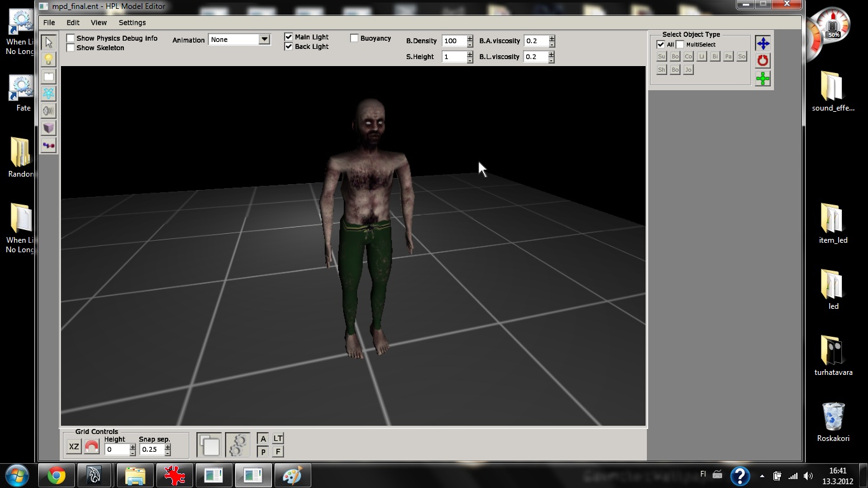Screen dimensions: 868x488
Task: Pick the blue particle system tool
Action: tap(49, 94)
